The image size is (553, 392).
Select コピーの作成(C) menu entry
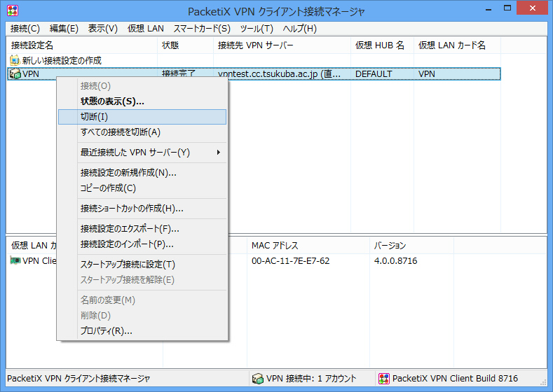point(142,188)
